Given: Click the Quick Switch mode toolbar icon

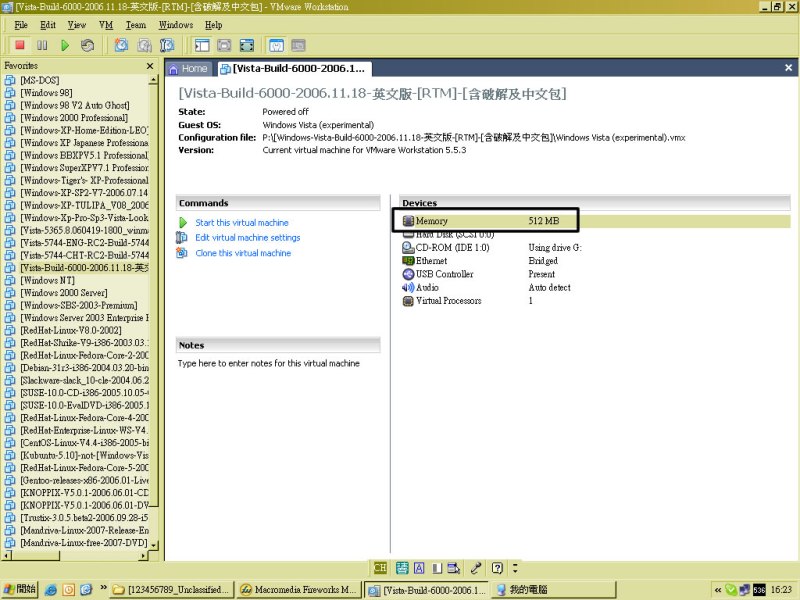Looking at the screenshot, I should tap(224, 45).
